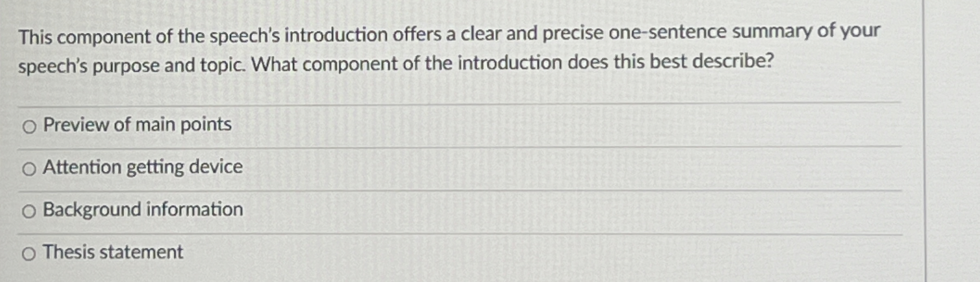Click the text label Preview of main points
Screen dimensions: 980x282
click(x=137, y=126)
